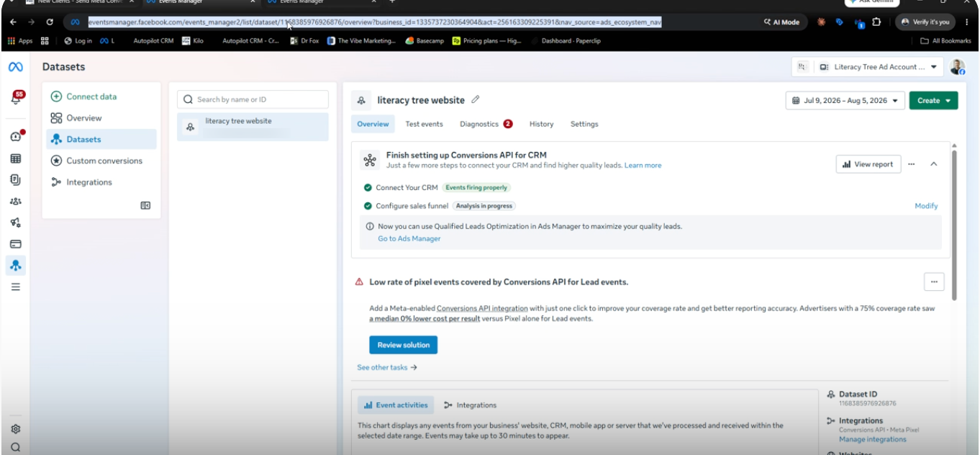980x455 pixels.
Task: Open Integrations in the left menu
Action: click(101, 182)
